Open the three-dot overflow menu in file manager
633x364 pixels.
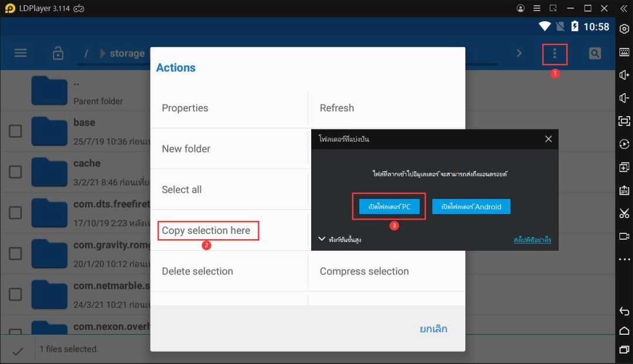tap(554, 54)
